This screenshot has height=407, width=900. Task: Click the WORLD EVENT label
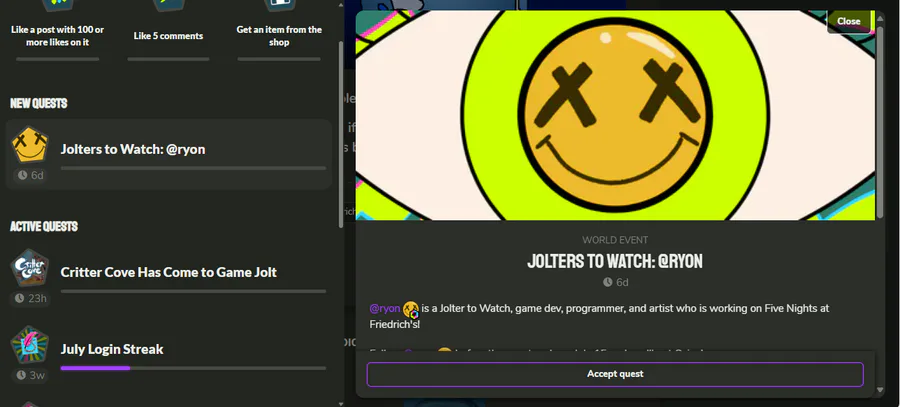(615, 240)
